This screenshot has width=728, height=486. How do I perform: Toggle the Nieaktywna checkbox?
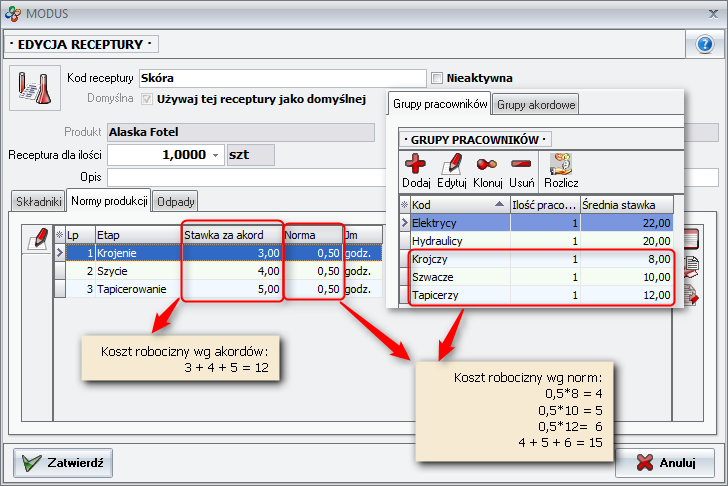pos(437,78)
